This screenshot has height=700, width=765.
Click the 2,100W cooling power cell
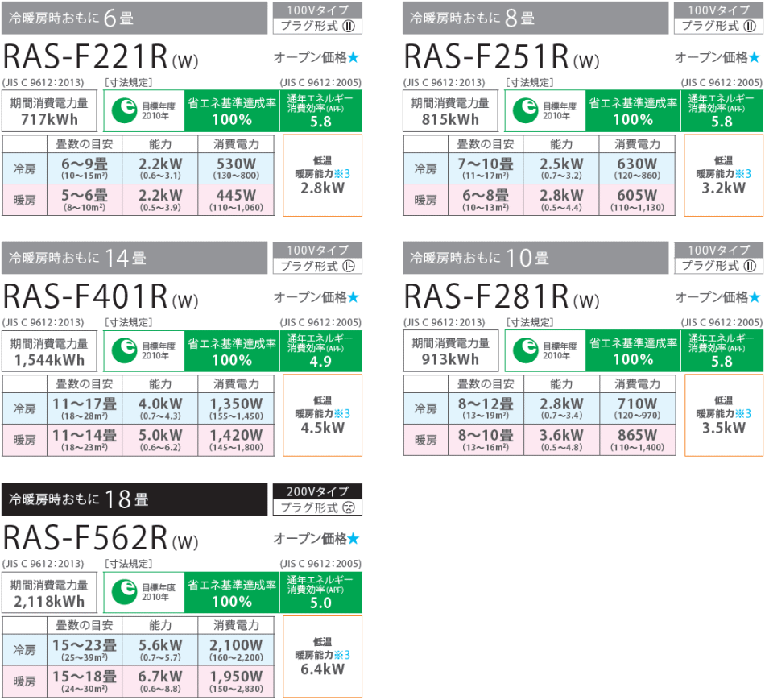pos(236,650)
